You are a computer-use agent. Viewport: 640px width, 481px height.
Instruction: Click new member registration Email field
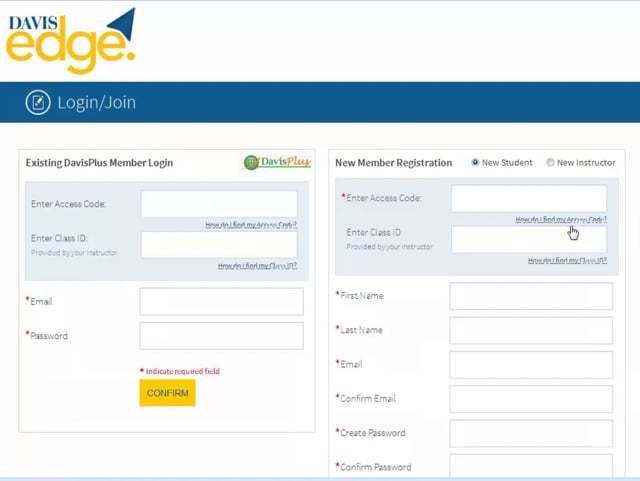531,365
